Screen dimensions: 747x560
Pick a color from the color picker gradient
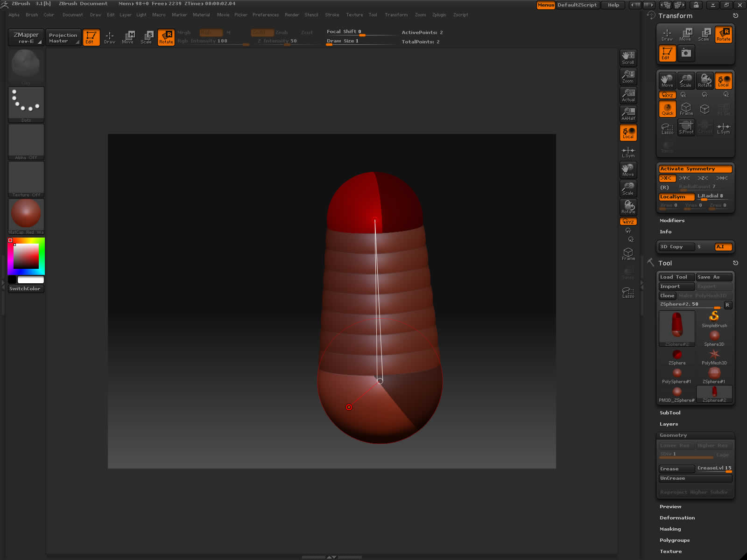[x=26, y=257]
